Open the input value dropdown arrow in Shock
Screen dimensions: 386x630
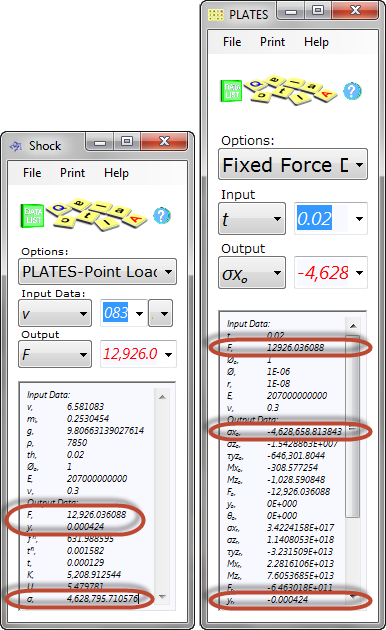pyautogui.click(x=139, y=313)
